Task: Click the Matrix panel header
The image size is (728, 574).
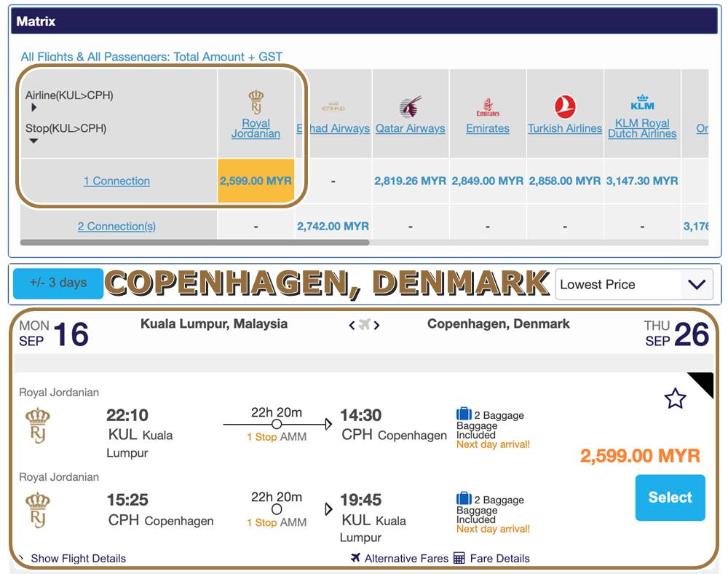Action: pyautogui.click(x=365, y=21)
